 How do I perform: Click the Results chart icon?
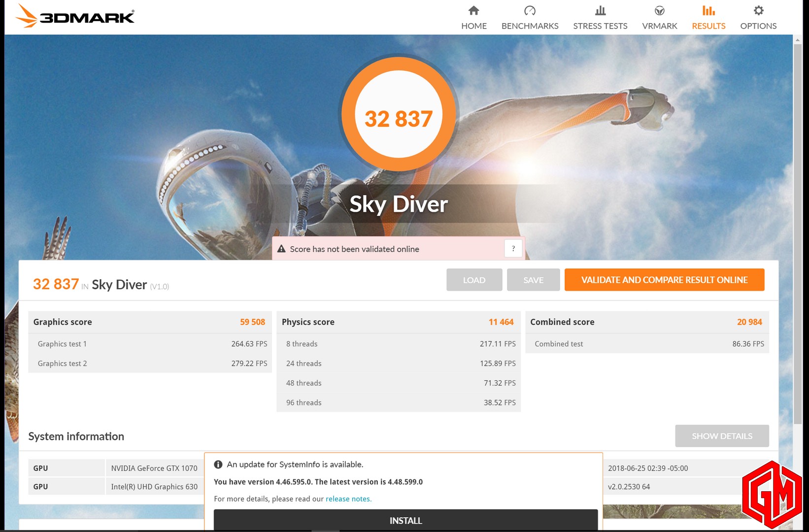click(x=708, y=10)
